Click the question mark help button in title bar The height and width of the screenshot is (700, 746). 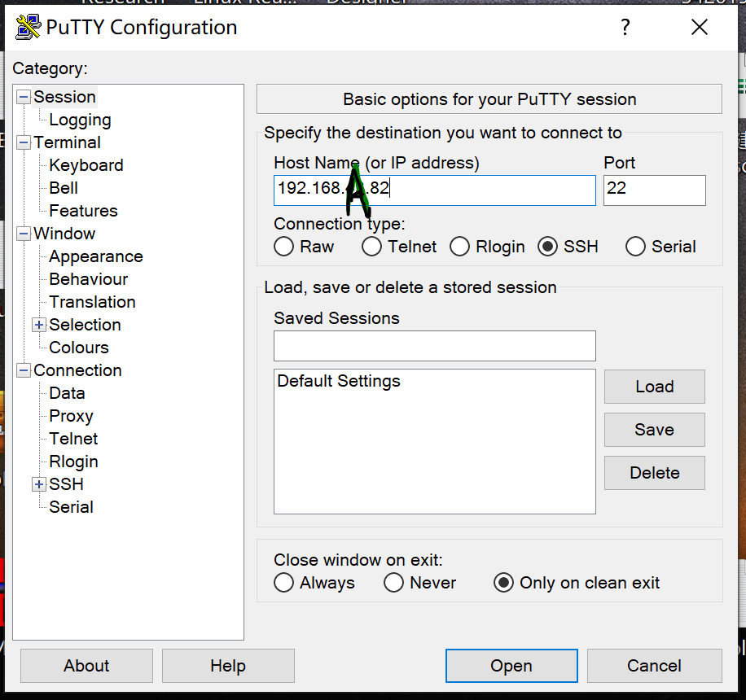point(625,27)
